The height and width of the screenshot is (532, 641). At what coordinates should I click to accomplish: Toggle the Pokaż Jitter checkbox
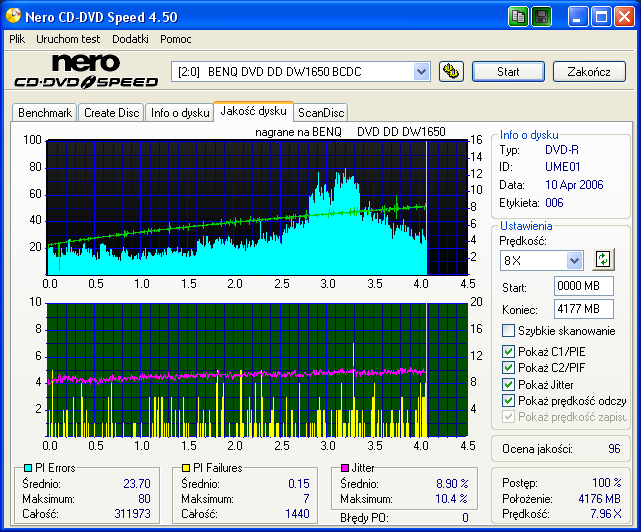[508, 384]
